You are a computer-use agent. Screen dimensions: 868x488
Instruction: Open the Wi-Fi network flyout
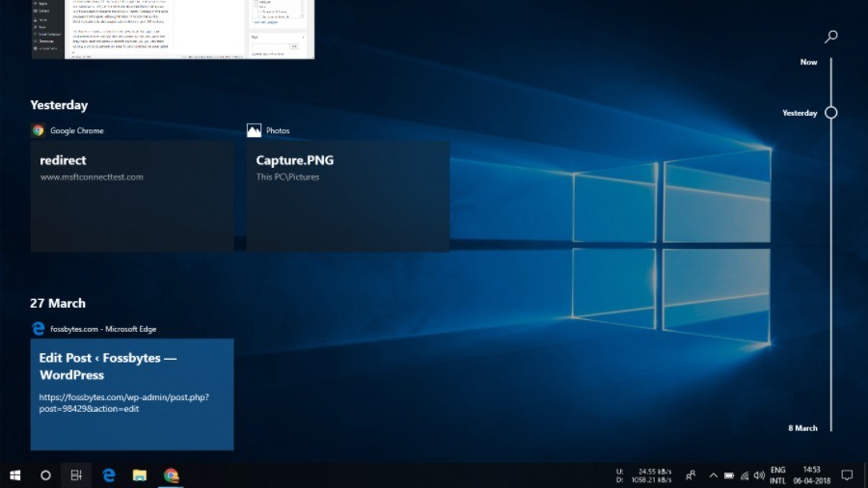[x=745, y=475]
